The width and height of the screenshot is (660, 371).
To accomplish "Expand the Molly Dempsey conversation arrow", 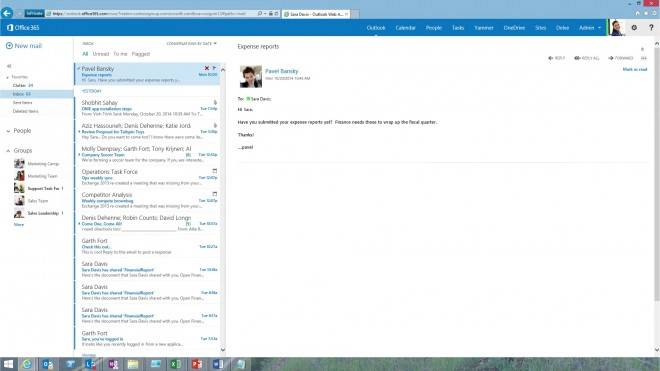I will [79, 155].
